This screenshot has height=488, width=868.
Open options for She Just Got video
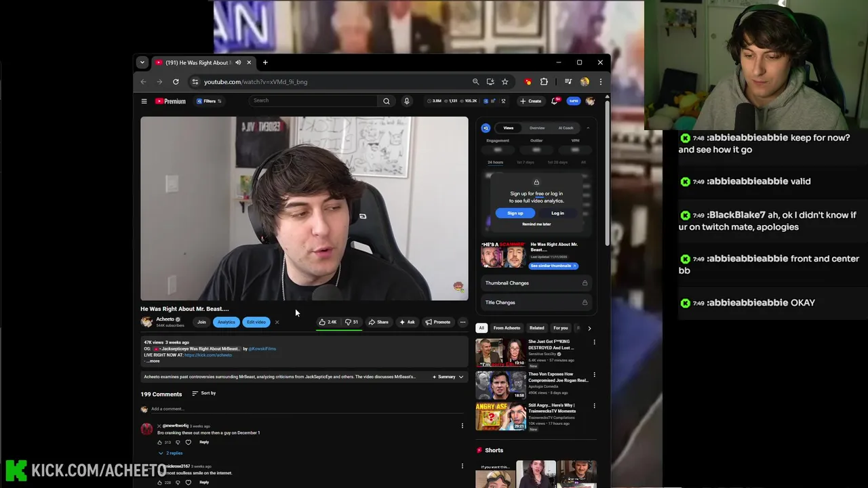tap(594, 342)
